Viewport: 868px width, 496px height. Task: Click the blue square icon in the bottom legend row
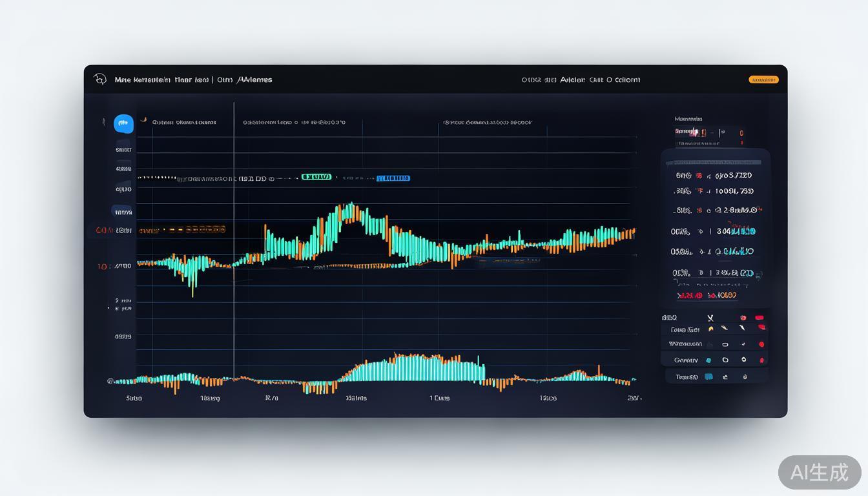point(708,376)
